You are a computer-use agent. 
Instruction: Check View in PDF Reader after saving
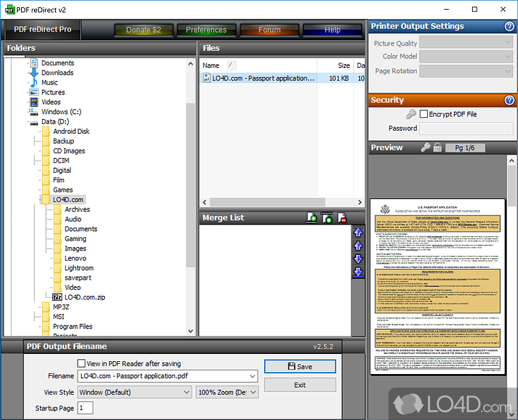point(82,363)
